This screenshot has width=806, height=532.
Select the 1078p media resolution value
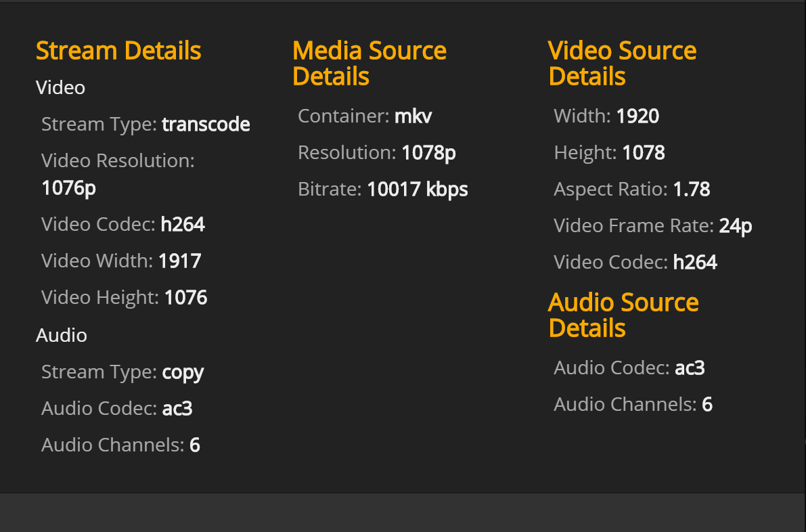pyautogui.click(x=428, y=153)
